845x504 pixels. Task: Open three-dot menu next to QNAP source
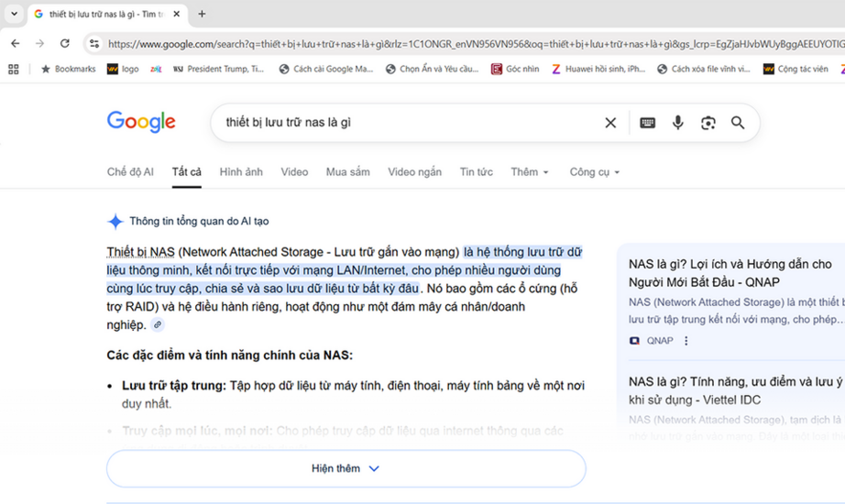[x=686, y=341]
